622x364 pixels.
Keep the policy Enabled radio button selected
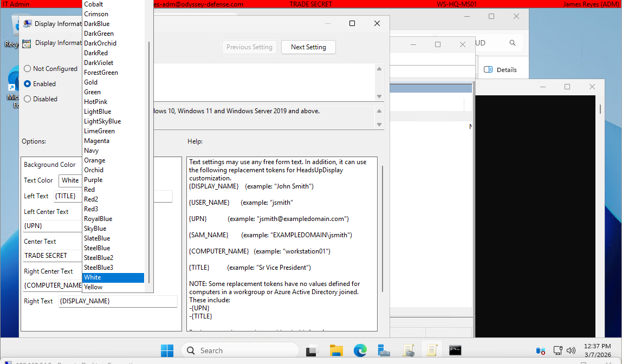point(28,83)
